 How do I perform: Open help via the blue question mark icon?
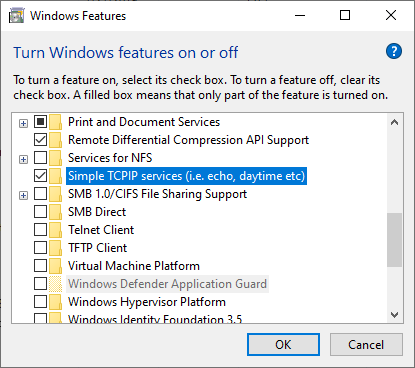tap(394, 51)
